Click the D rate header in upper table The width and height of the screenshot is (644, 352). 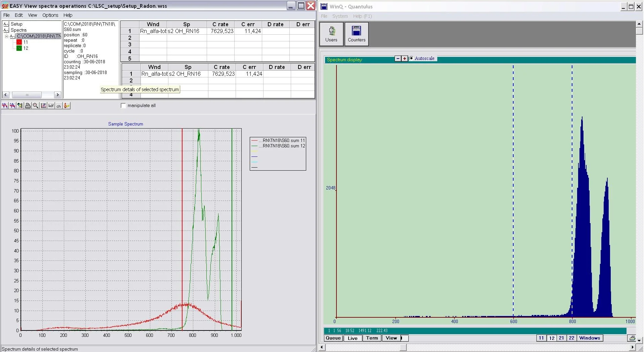click(x=275, y=24)
